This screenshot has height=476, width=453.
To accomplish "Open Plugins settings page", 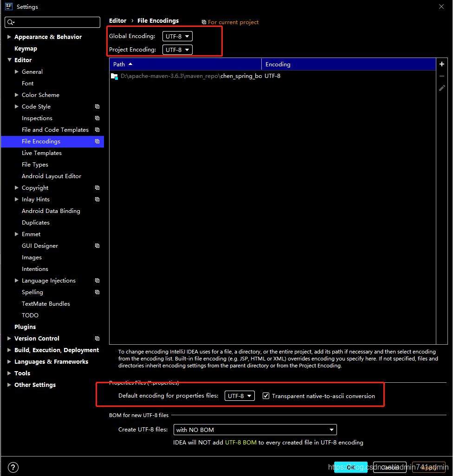I will pyautogui.click(x=25, y=327).
